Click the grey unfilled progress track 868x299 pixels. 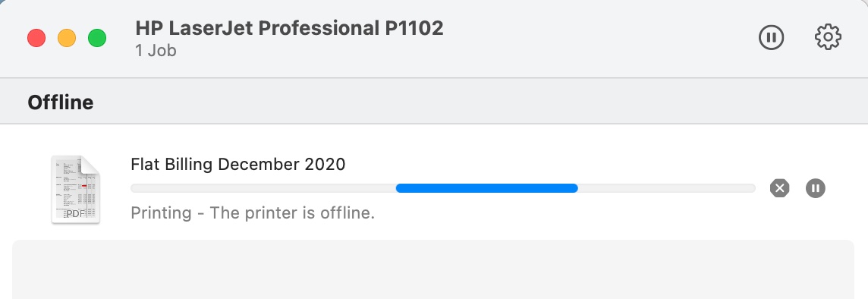(x=666, y=188)
